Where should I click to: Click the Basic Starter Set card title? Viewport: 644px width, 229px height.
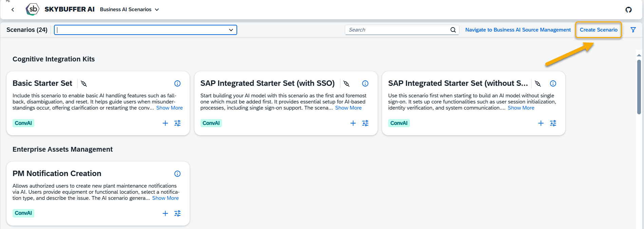[x=42, y=83]
